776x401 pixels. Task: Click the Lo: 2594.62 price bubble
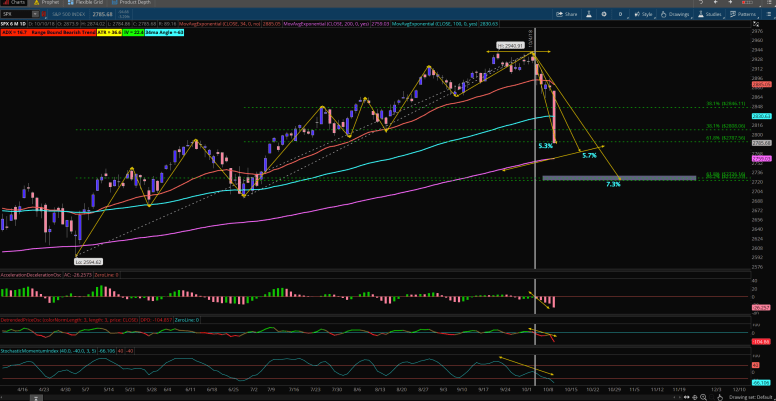[89, 261]
